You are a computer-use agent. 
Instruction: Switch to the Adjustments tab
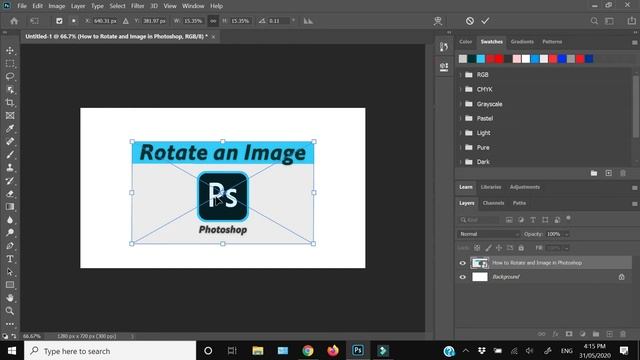[524, 187]
